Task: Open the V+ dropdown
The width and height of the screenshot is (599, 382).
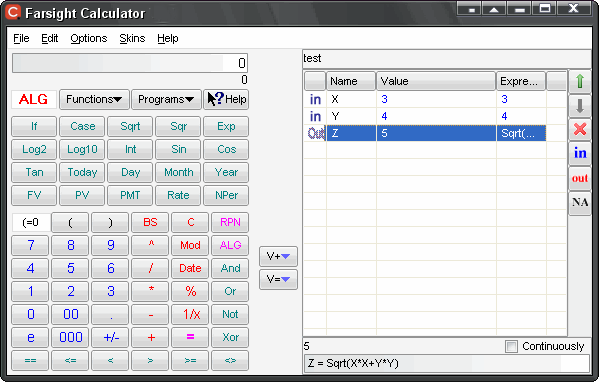Action: pos(278,256)
